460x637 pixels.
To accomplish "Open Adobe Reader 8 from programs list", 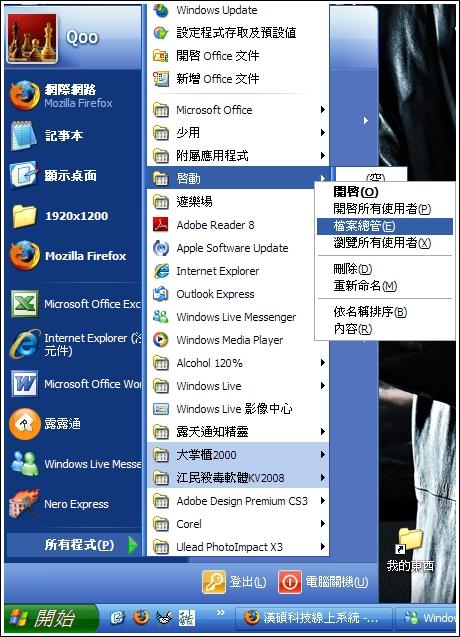I will tap(238, 225).
